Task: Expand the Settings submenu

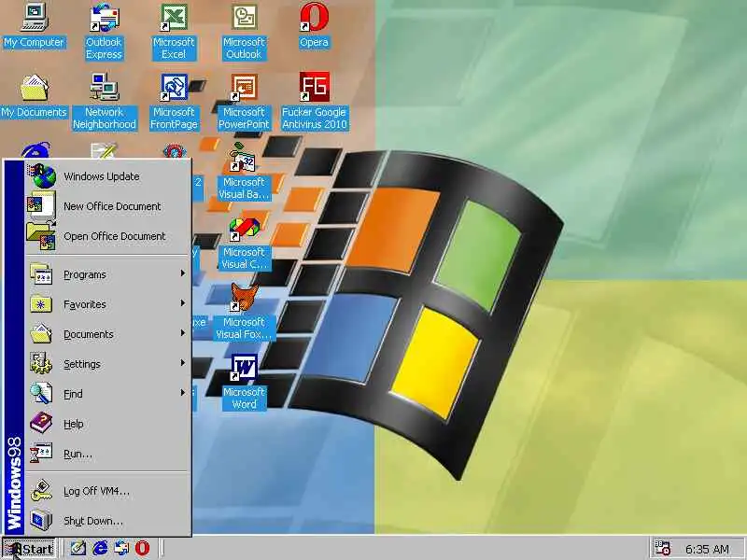Action: click(108, 364)
